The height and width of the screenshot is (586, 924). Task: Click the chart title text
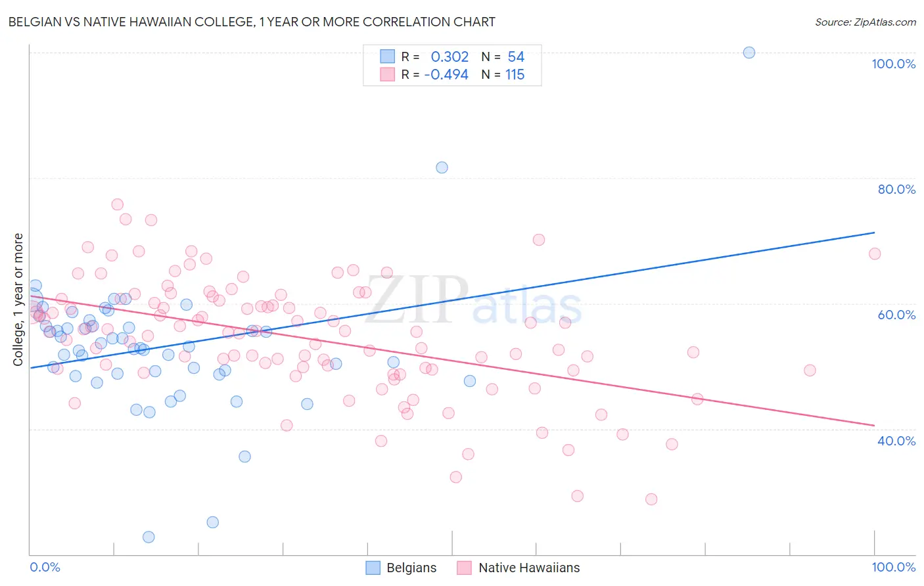[252, 22]
